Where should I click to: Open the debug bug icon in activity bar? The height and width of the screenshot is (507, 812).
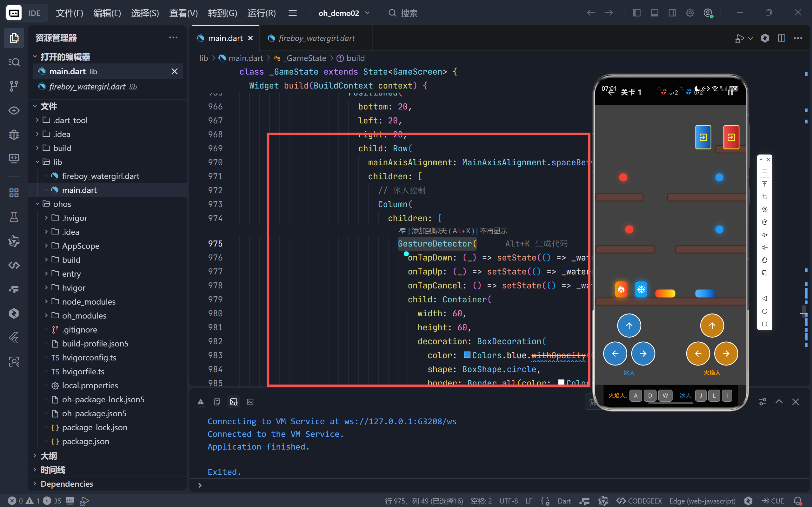coord(14,135)
